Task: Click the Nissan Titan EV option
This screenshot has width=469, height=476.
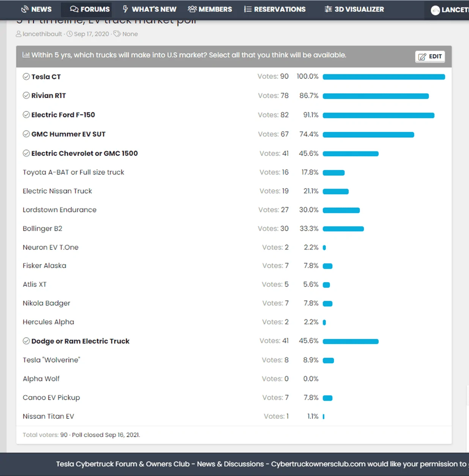Action: (48, 416)
